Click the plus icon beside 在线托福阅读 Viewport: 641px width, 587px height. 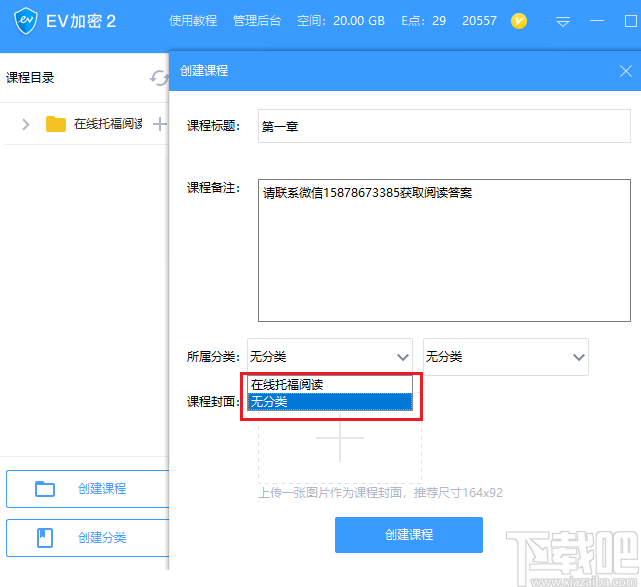point(159,124)
